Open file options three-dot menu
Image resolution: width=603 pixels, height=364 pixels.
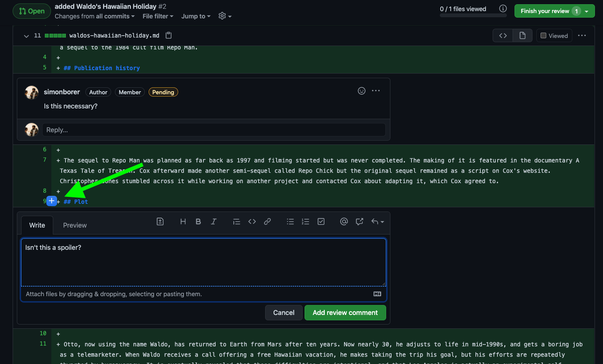582,36
